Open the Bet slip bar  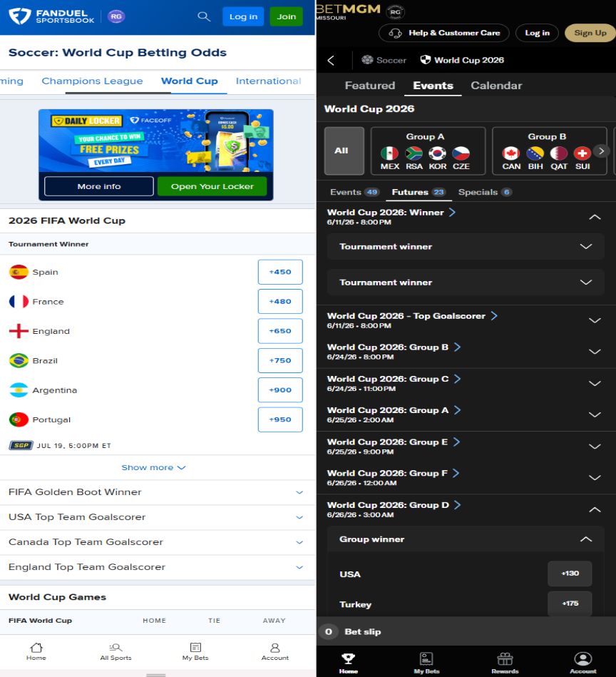point(466,631)
